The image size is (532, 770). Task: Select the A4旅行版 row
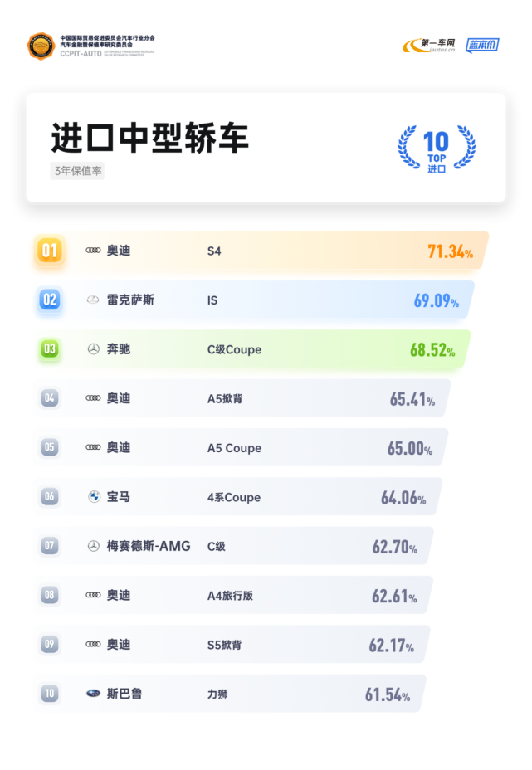(233, 595)
